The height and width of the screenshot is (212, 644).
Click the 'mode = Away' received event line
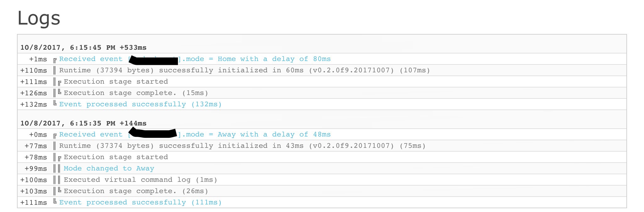pos(195,134)
